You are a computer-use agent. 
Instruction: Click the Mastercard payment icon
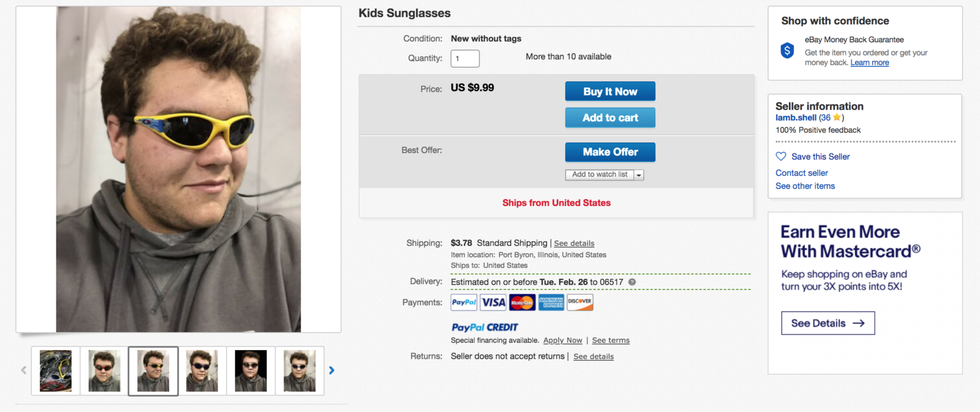[x=522, y=302]
